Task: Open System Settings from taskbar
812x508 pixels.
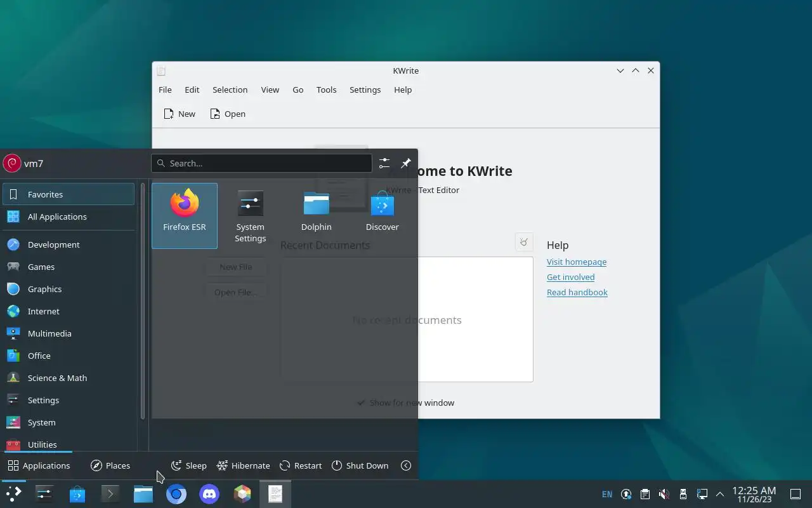Action: 44,494
